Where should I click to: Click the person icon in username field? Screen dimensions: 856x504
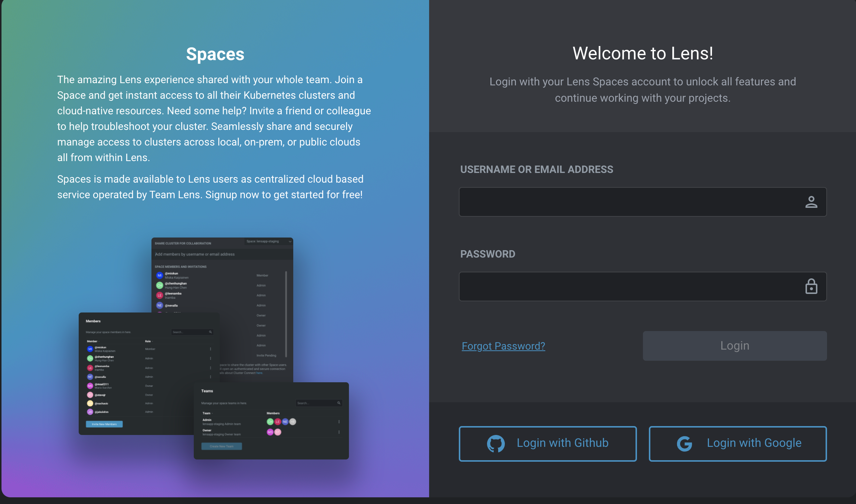(811, 202)
